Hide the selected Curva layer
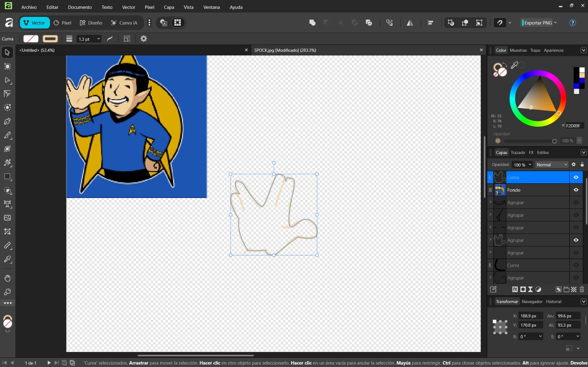 [576, 177]
